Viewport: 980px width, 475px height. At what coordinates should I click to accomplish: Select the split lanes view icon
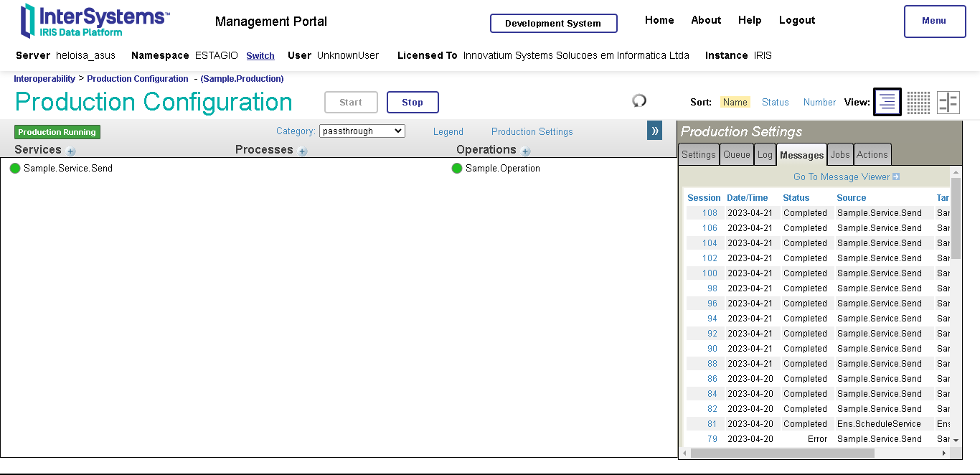tap(948, 103)
